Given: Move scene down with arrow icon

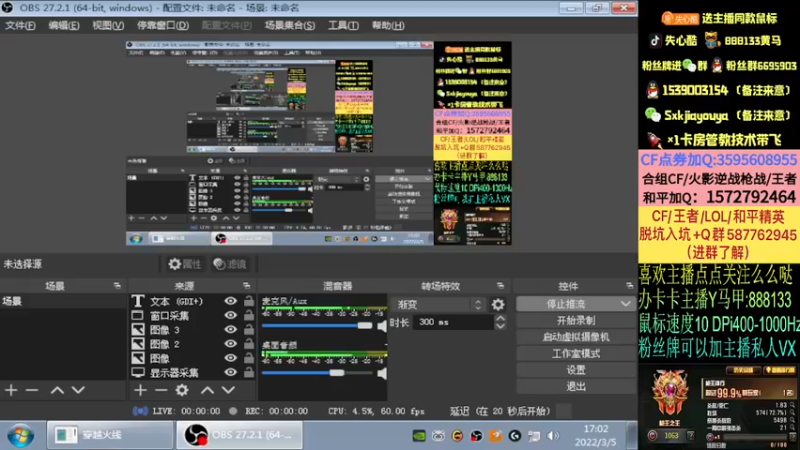Looking at the screenshot, I should click(78, 390).
